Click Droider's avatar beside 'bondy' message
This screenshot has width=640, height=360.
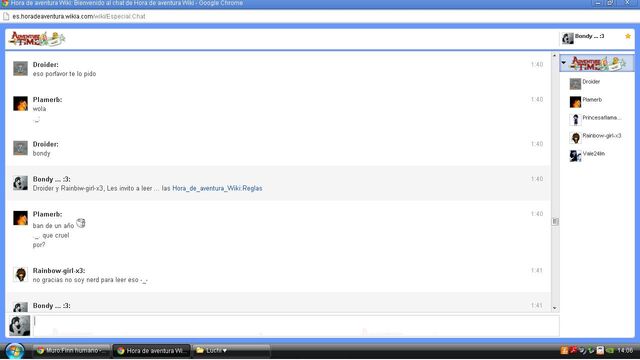coord(20,148)
